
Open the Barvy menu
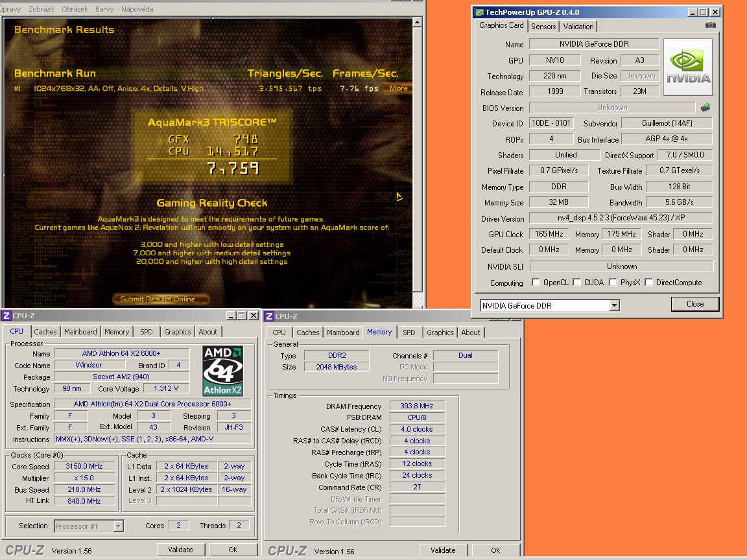tap(104, 9)
